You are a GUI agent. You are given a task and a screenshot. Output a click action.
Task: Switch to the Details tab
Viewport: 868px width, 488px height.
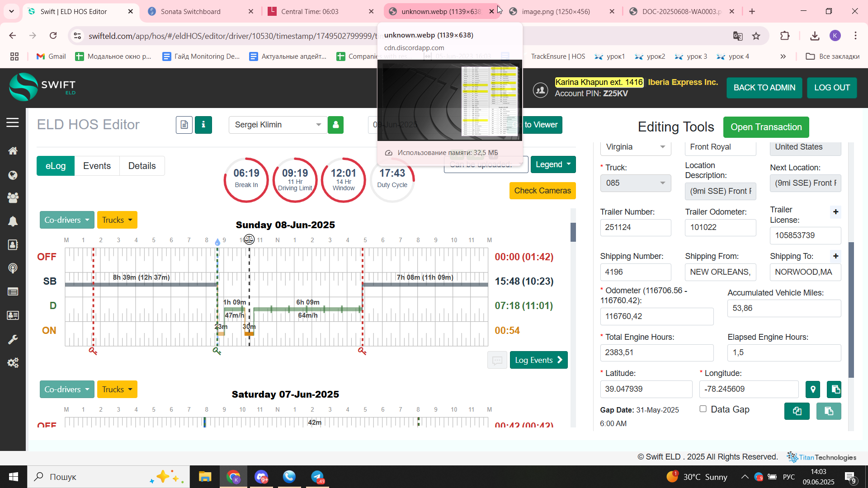tap(142, 166)
